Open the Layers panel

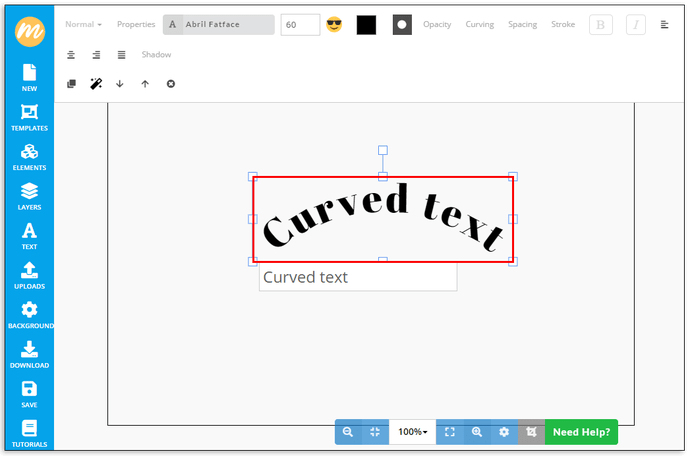(29, 196)
